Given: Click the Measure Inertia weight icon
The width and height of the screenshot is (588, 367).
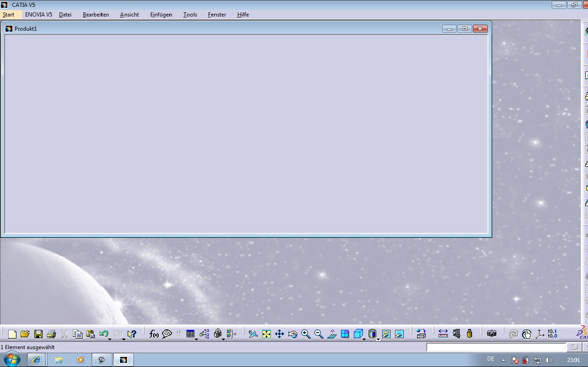Looking at the screenshot, I should pyautogui.click(x=469, y=334).
